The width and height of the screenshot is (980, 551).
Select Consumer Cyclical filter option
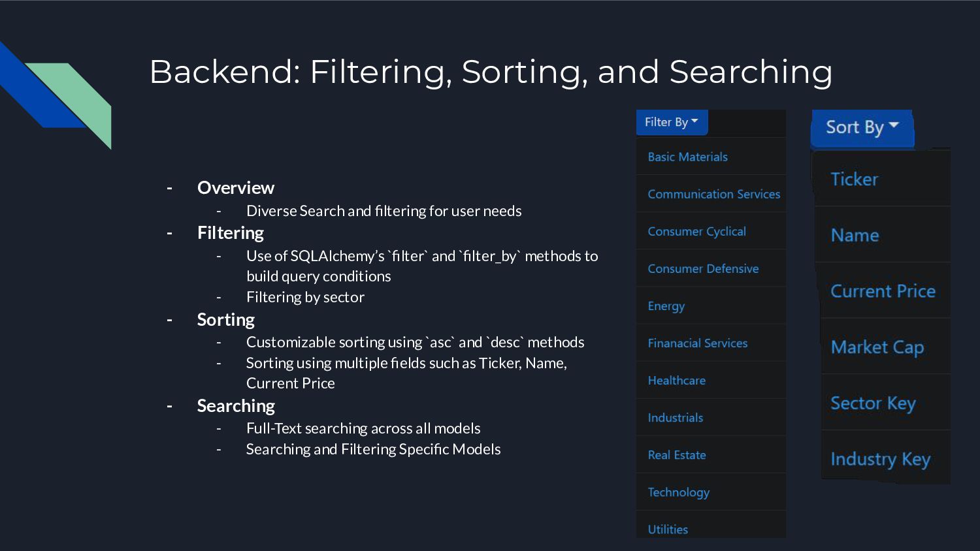coord(711,231)
